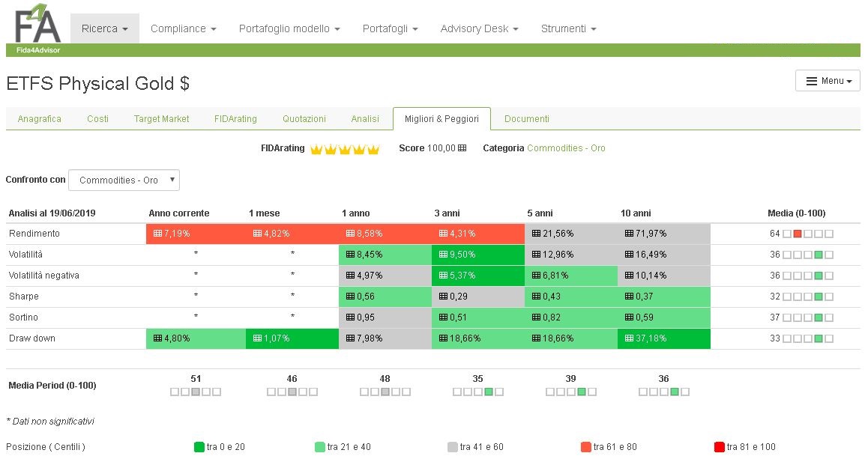This screenshot has height=459, width=868.
Task: Click table icon beside 21,56% Rendimento
Action: tap(537, 234)
